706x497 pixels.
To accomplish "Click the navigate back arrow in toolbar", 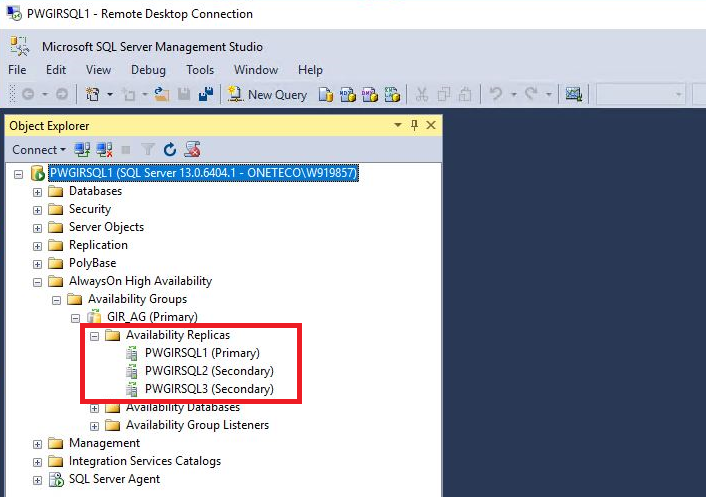I will [x=28, y=94].
